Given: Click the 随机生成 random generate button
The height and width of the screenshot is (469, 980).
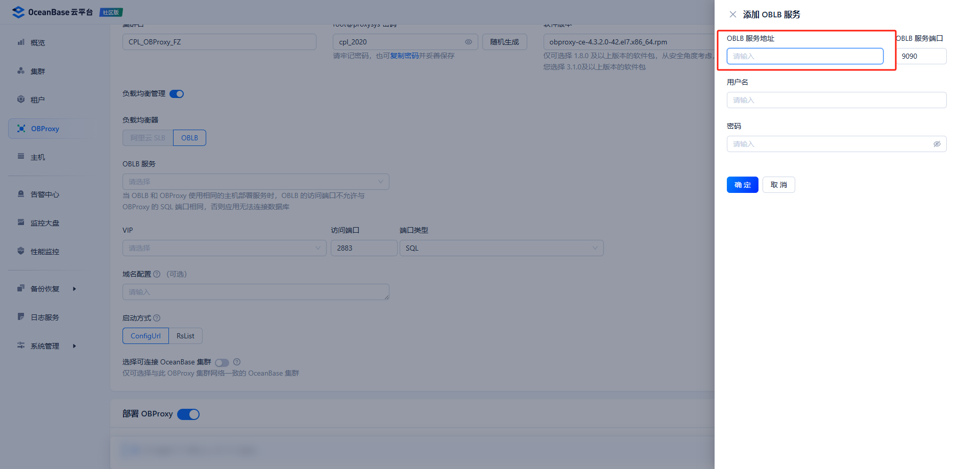Looking at the screenshot, I should click(x=505, y=42).
